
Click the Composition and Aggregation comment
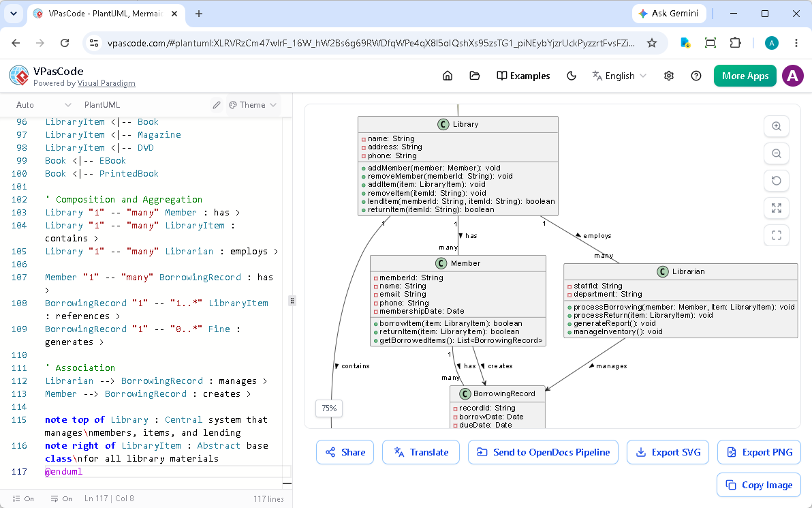[x=124, y=200]
